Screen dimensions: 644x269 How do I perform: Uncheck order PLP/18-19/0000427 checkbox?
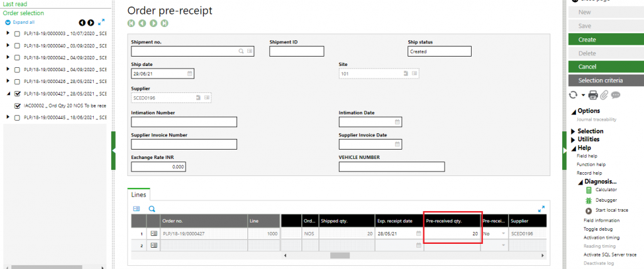click(17, 94)
